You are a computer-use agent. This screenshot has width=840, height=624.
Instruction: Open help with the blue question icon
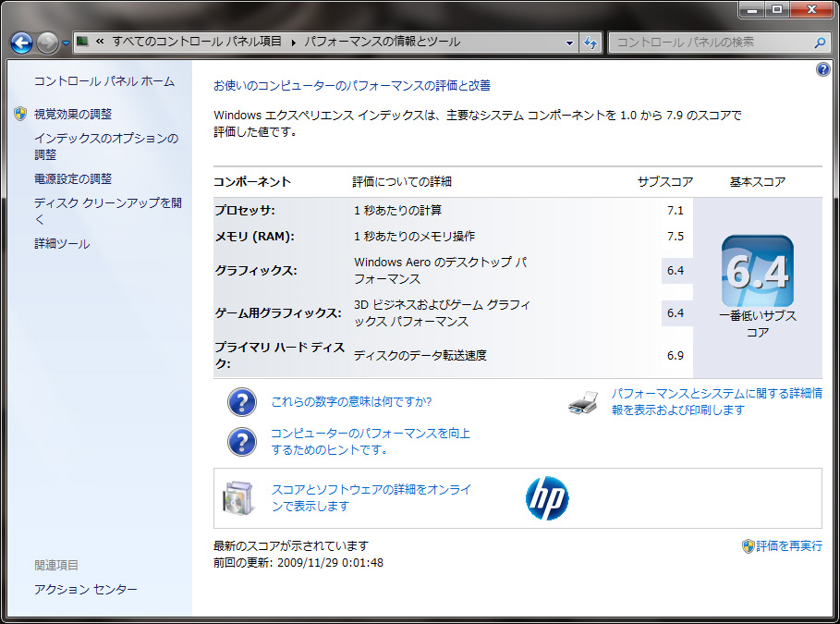[822, 69]
